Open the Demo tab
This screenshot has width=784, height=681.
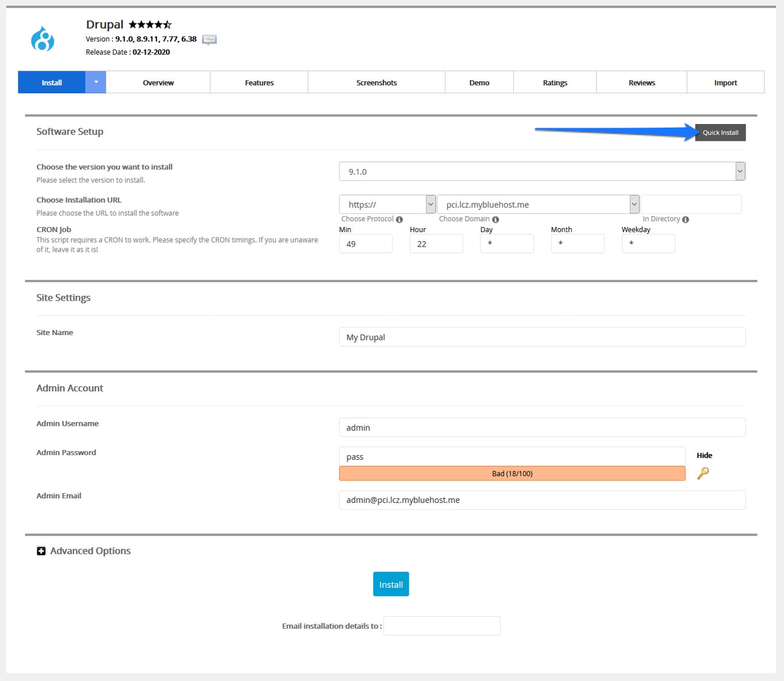point(479,82)
